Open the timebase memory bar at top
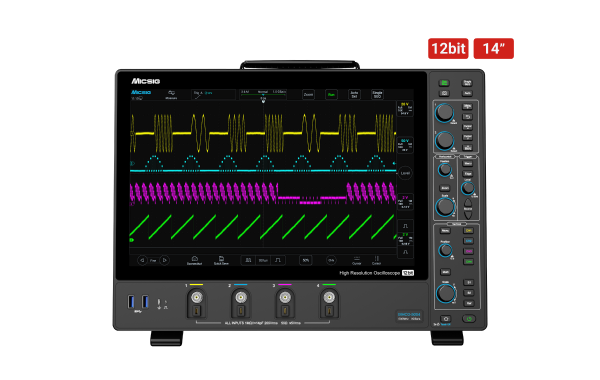Screen dimensions: 600x380 coord(263,94)
